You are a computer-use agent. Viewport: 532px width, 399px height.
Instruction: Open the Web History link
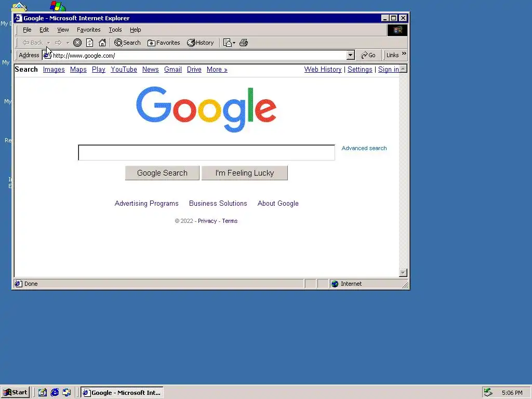pyautogui.click(x=323, y=70)
